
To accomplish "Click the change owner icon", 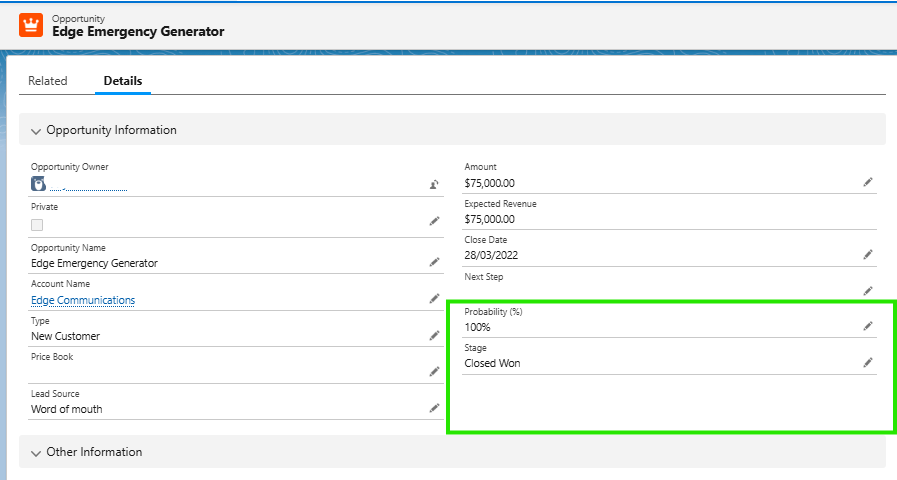I will coord(434,184).
